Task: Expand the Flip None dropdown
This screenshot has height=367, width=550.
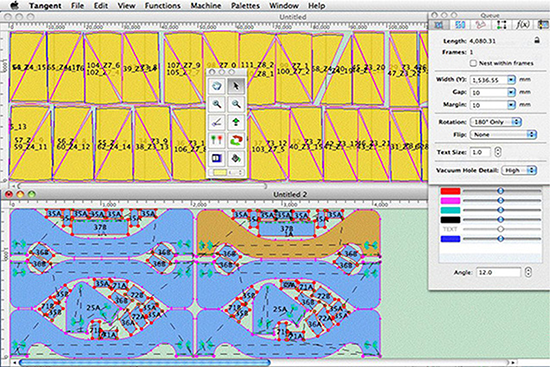Action: point(503,135)
